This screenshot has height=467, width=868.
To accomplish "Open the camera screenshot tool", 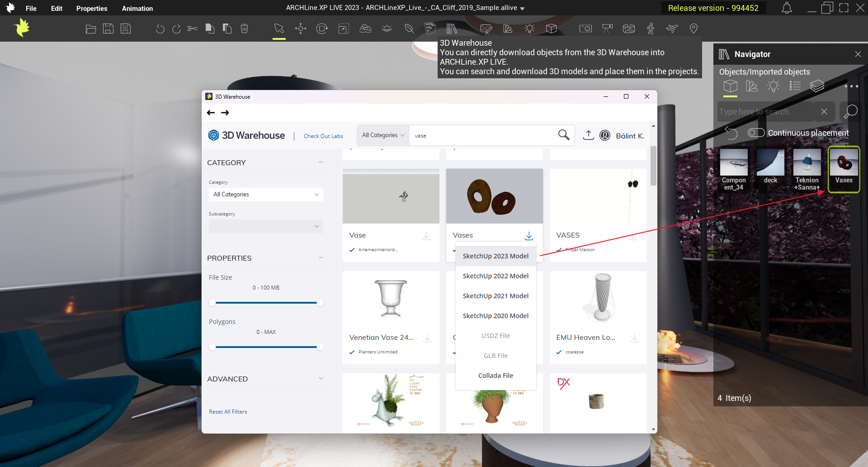I will click(585, 29).
